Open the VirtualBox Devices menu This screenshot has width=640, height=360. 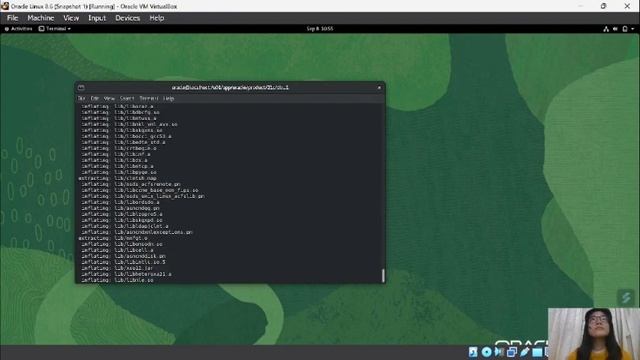click(127, 18)
